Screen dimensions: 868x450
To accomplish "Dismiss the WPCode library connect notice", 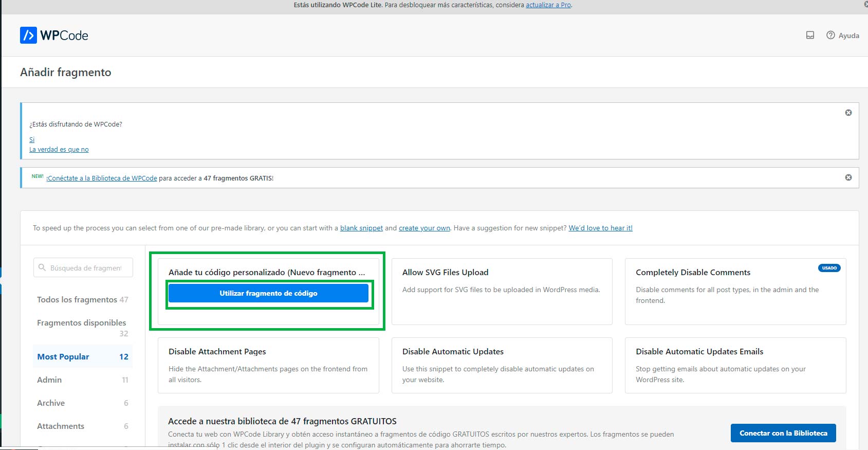I will pos(848,177).
